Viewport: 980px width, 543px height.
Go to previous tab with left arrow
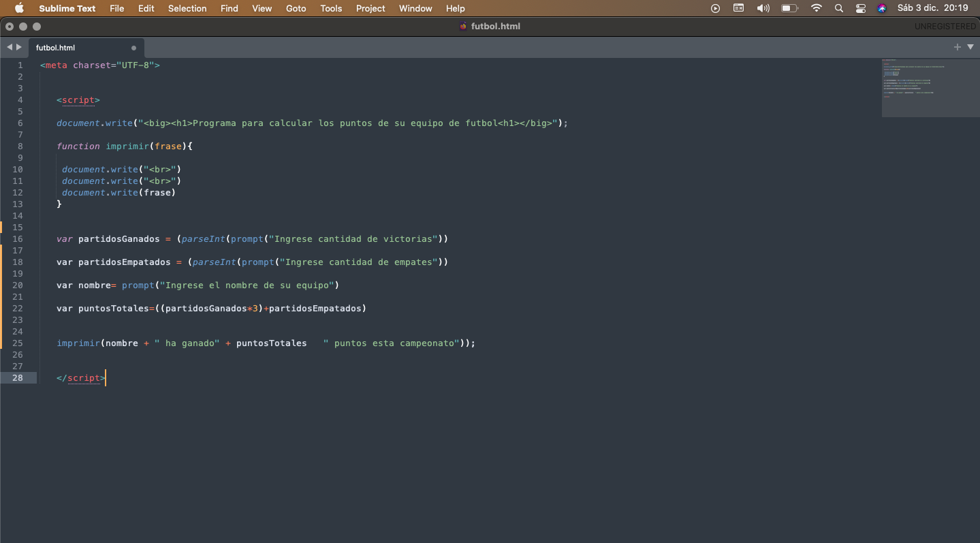pyautogui.click(x=10, y=47)
